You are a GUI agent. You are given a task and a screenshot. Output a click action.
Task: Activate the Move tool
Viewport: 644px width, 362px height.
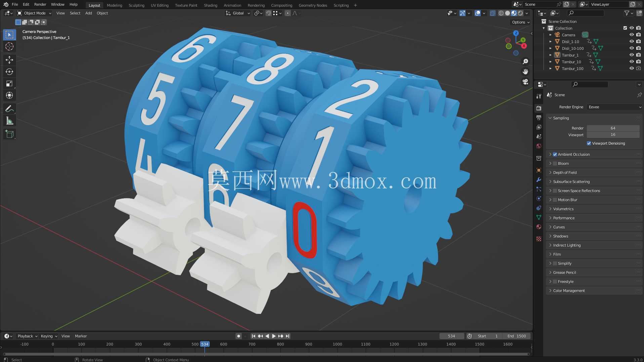click(9, 60)
